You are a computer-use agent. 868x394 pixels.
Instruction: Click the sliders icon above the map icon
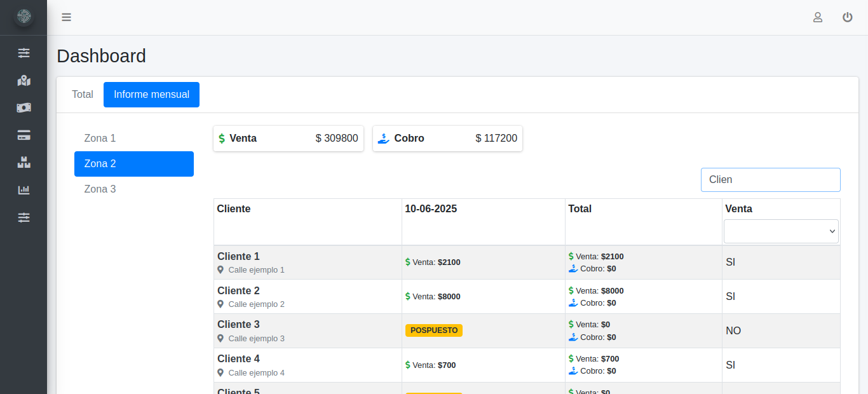tap(24, 53)
